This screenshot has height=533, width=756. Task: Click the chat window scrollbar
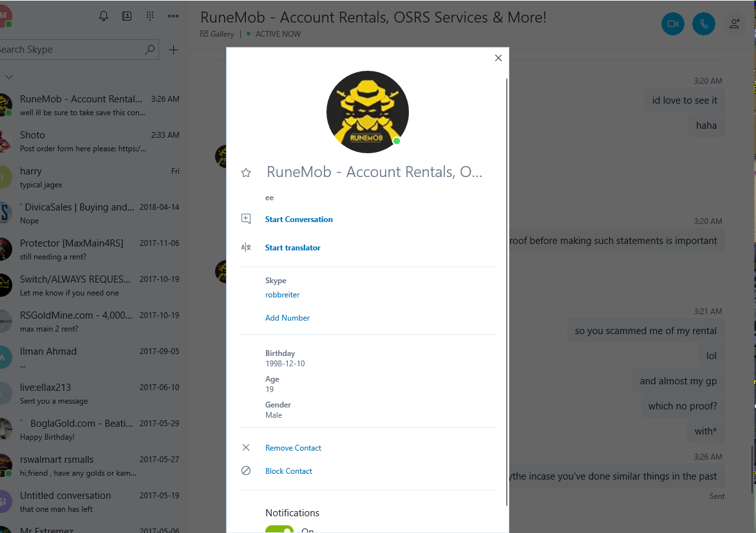click(753, 470)
